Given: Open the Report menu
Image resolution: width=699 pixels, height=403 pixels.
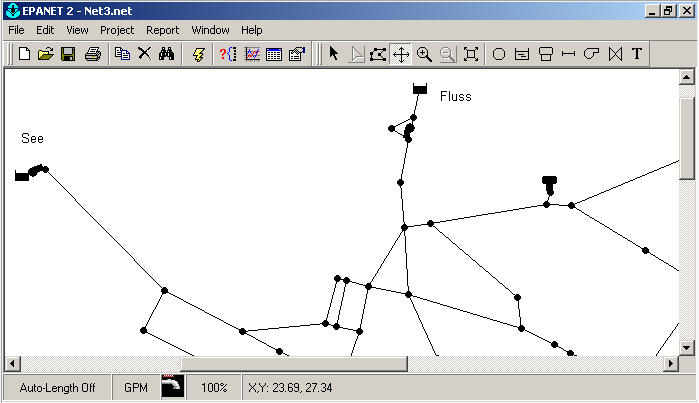Looking at the screenshot, I should click(x=162, y=30).
